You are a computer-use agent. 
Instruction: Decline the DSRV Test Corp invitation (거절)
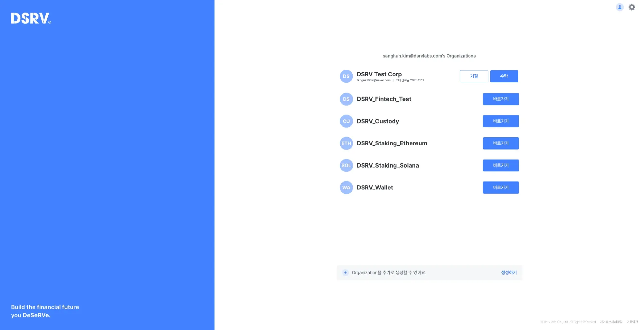click(474, 76)
